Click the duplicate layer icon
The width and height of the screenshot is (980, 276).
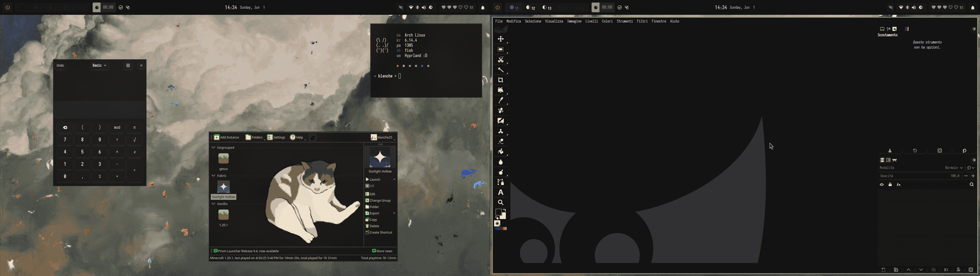(x=934, y=270)
